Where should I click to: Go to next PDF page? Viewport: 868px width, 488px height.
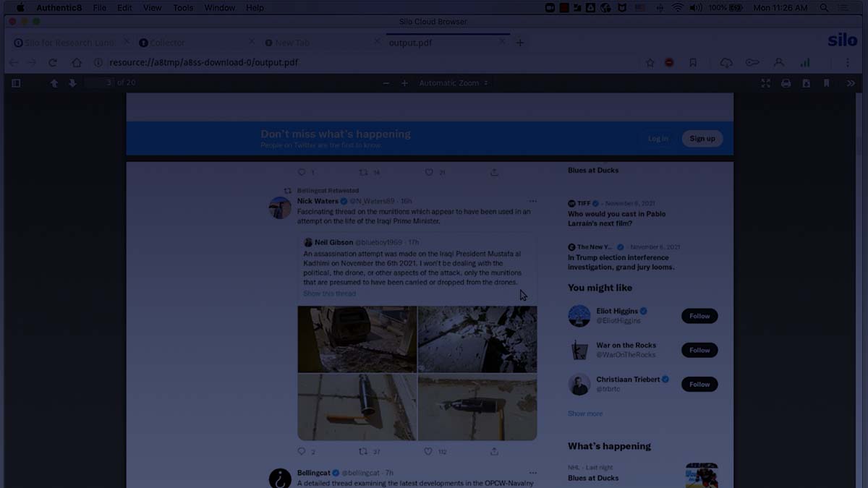72,83
